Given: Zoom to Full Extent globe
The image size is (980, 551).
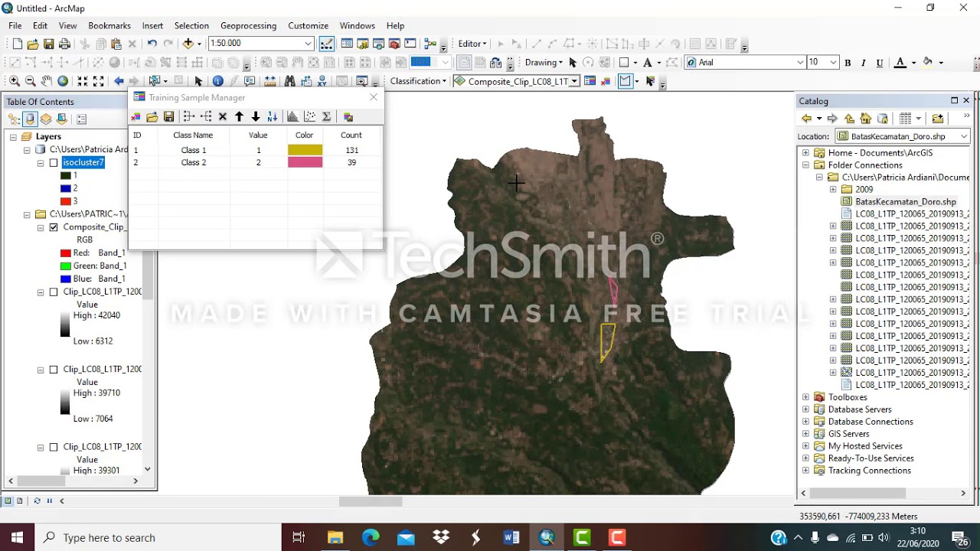Looking at the screenshot, I should click(x=63, y=81).
